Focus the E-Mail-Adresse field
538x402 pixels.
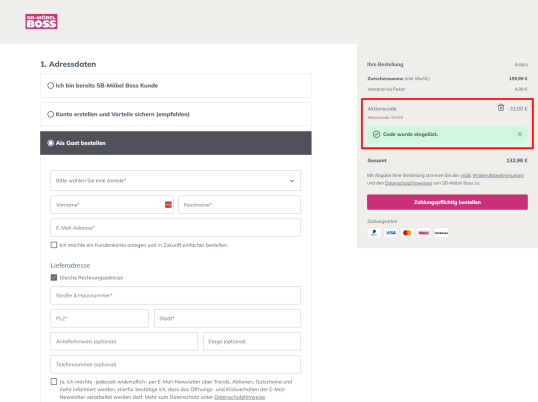(176, 227)
